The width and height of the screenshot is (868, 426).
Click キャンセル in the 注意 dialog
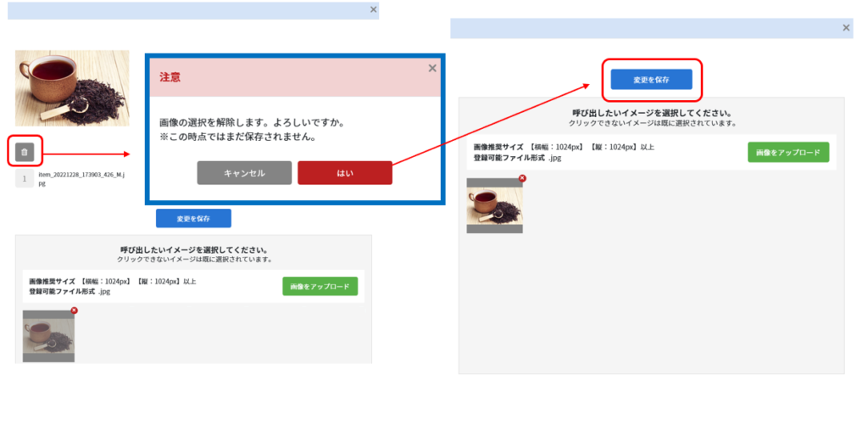(x=244, y=173)
